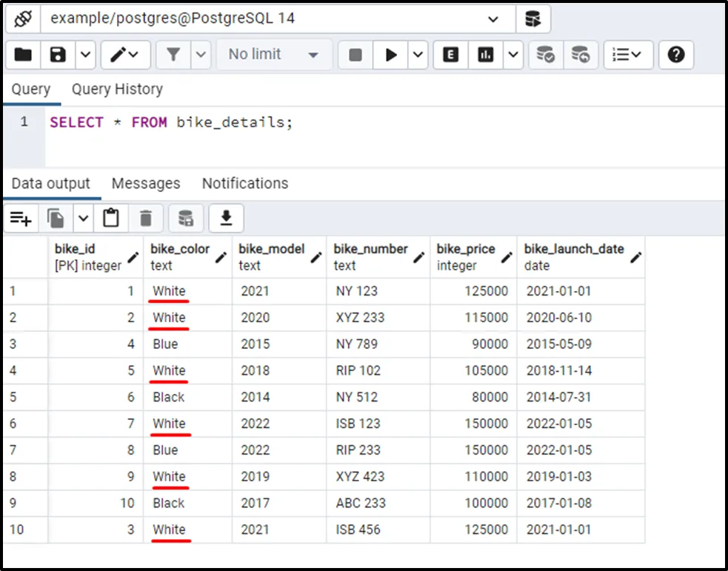Click the Paste clipboard icon
This screenshot has width=728, height=571.
click(111, 218)
